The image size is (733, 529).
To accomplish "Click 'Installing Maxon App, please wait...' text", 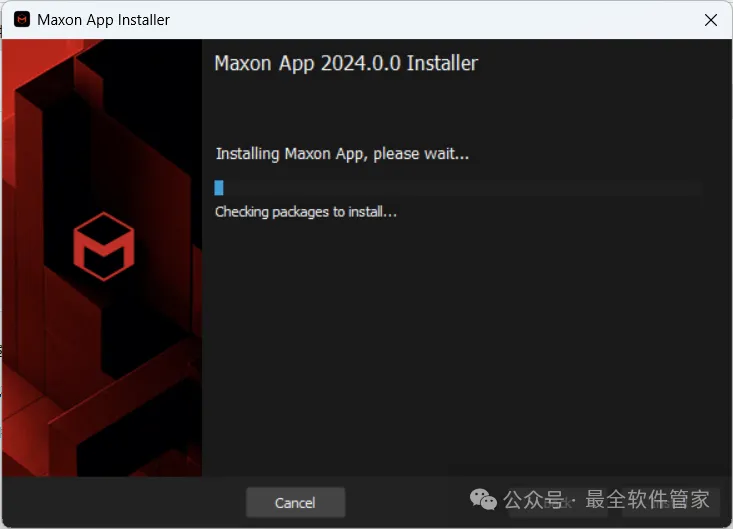I will (342, 154).
